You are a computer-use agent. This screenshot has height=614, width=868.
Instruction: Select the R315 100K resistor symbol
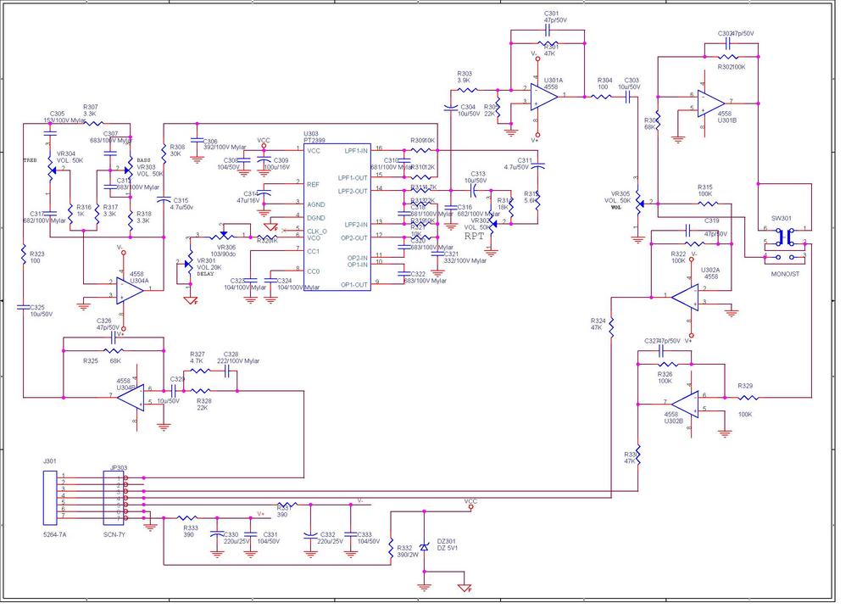(708, 204)
